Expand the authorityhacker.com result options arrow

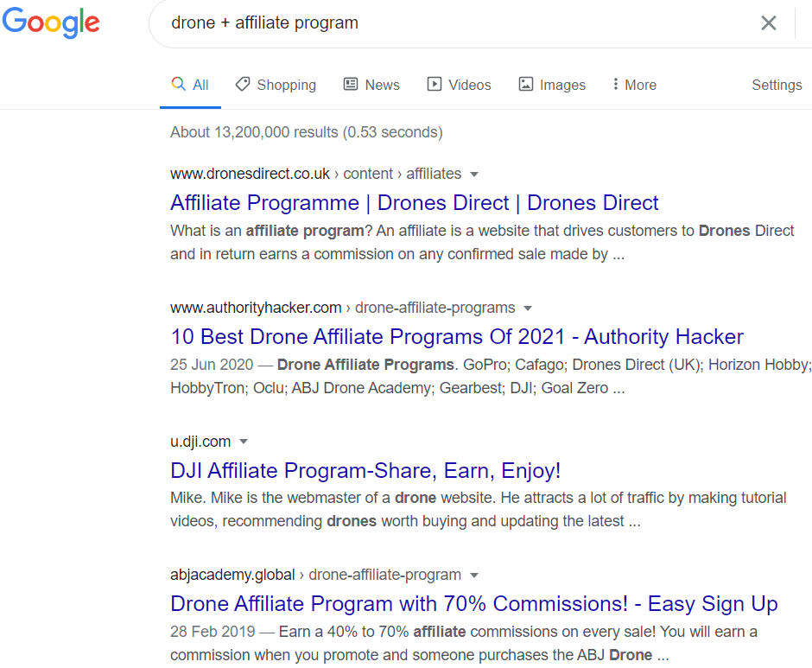point(528,309)
